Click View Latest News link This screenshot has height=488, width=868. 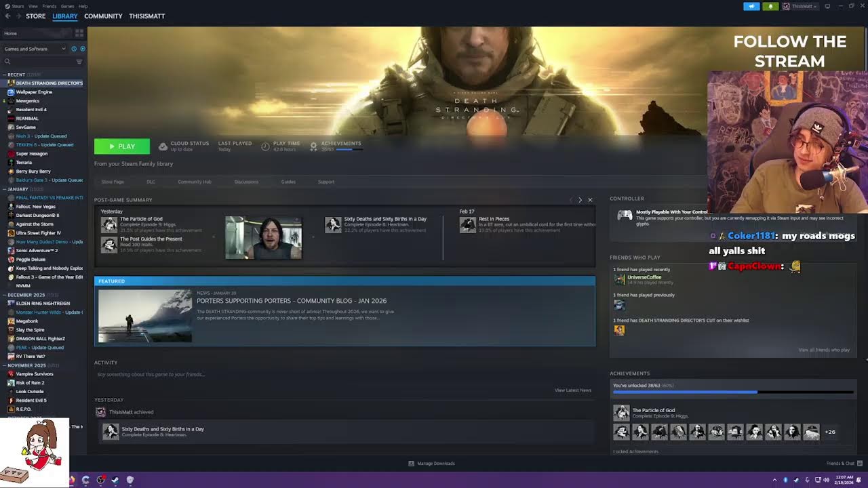click(573, 390)
